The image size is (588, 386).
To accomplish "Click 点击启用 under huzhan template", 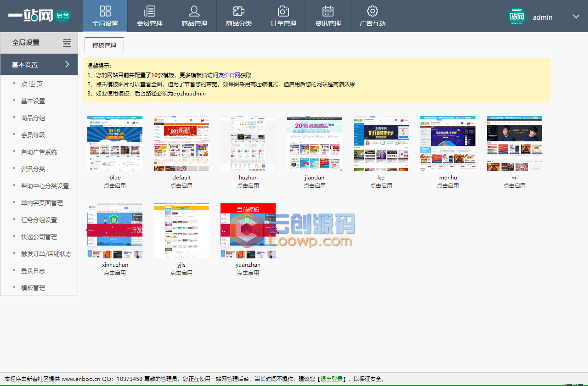I will pyautogui.click(x=248, y=186).
